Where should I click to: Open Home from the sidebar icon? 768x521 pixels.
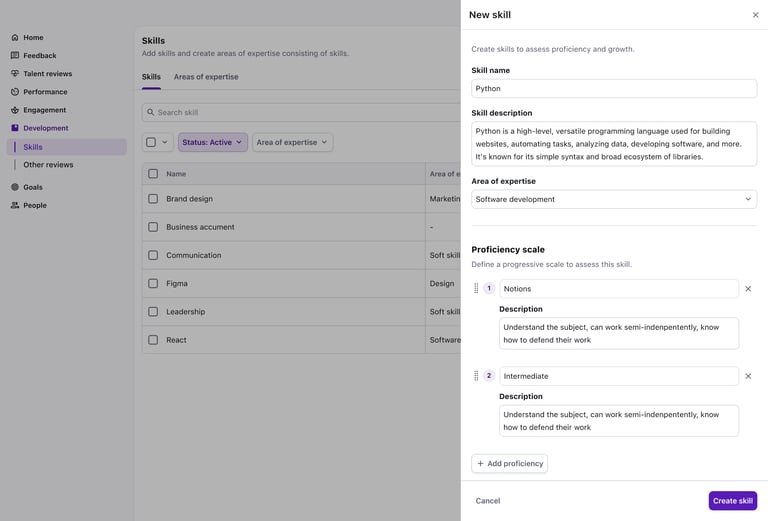[15, 37]
